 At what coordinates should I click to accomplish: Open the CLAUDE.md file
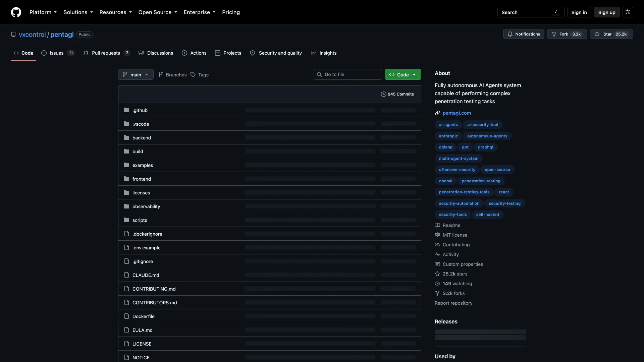tap(146, 275)
